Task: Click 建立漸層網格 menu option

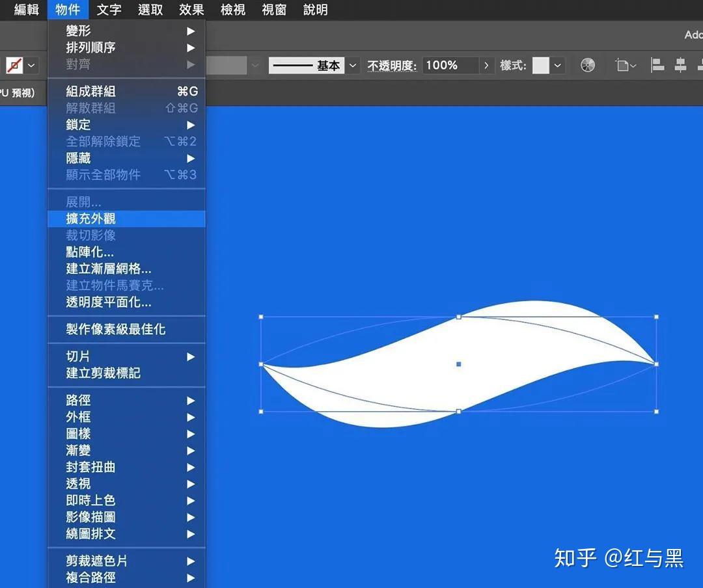Action: pos(109,269)
